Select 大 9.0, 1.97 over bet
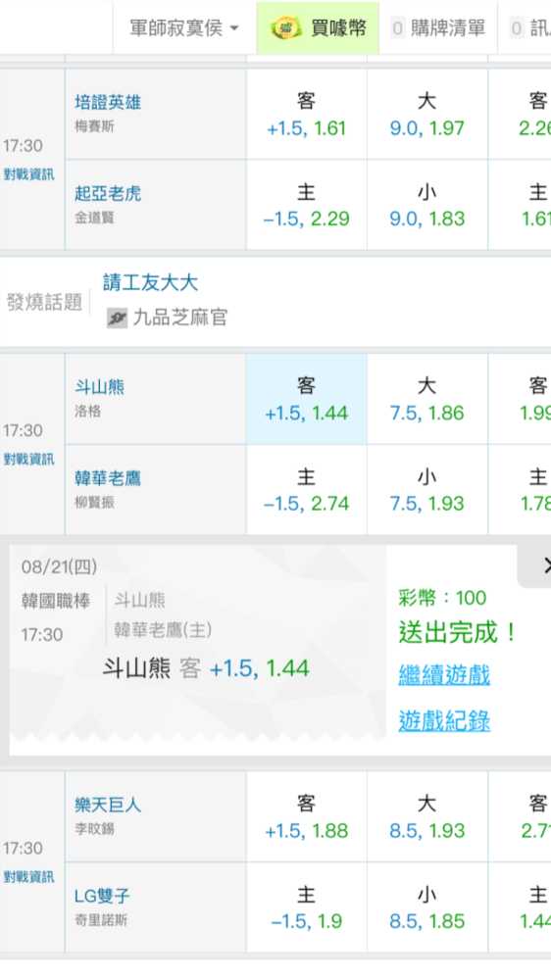Viewport: 551px width, 980px height. [x=427, y=114]
